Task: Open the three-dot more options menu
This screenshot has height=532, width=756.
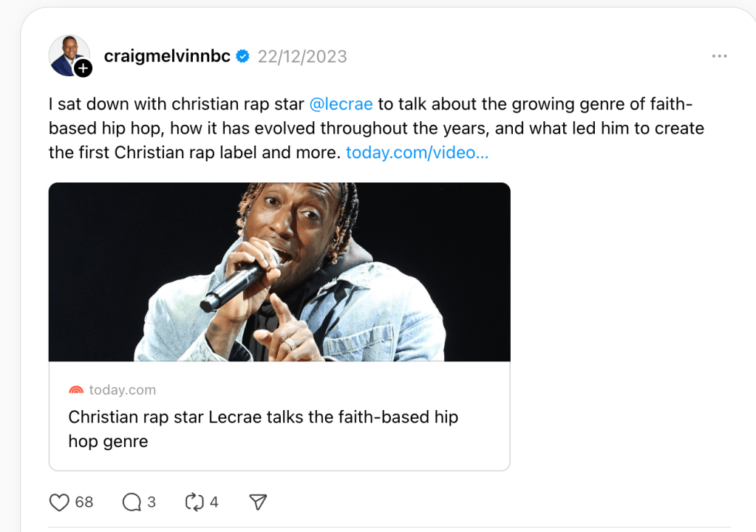Action: click(719, 56)
